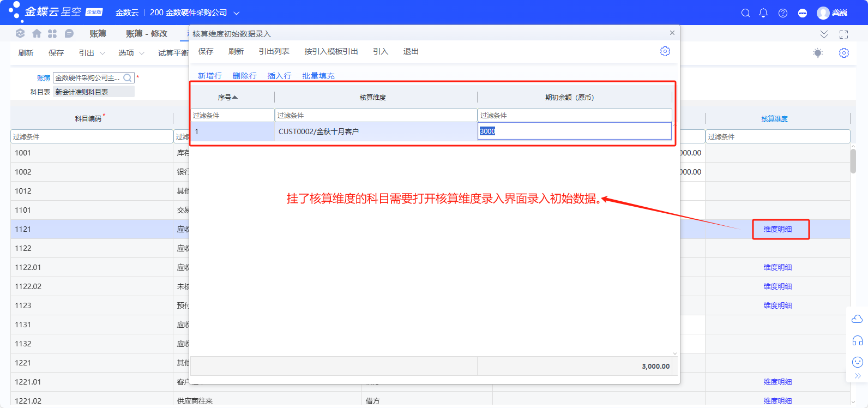Click 退出 in the dialog toolbar

411,51
